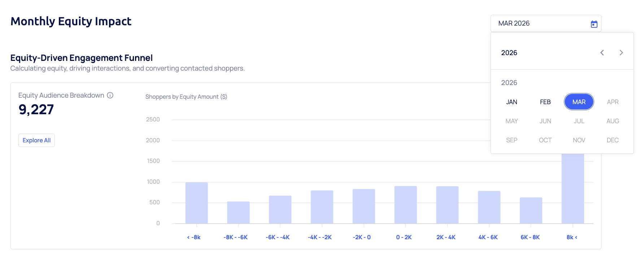
Task: Click the '8k <' axis label
Action: tap(572, 237)
